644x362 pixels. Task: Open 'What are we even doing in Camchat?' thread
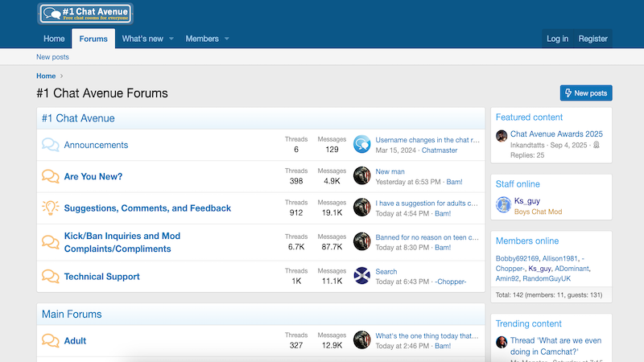pos(555,346)
